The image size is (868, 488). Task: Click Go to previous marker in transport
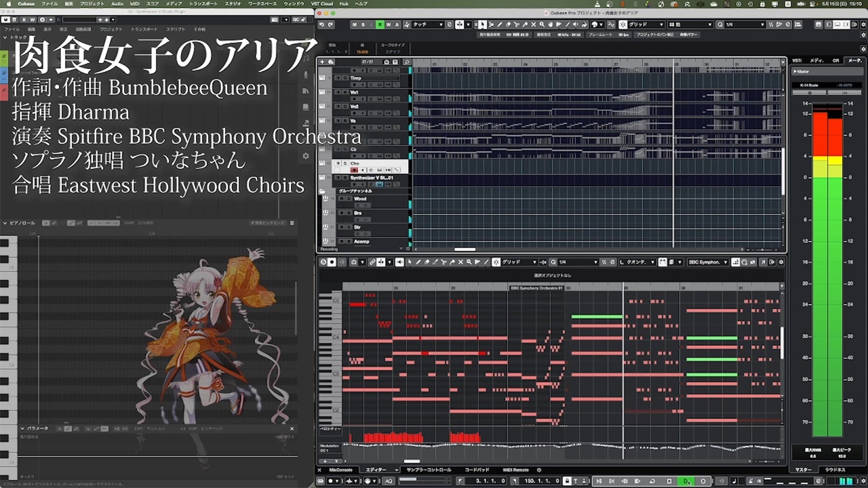(599, 481)
